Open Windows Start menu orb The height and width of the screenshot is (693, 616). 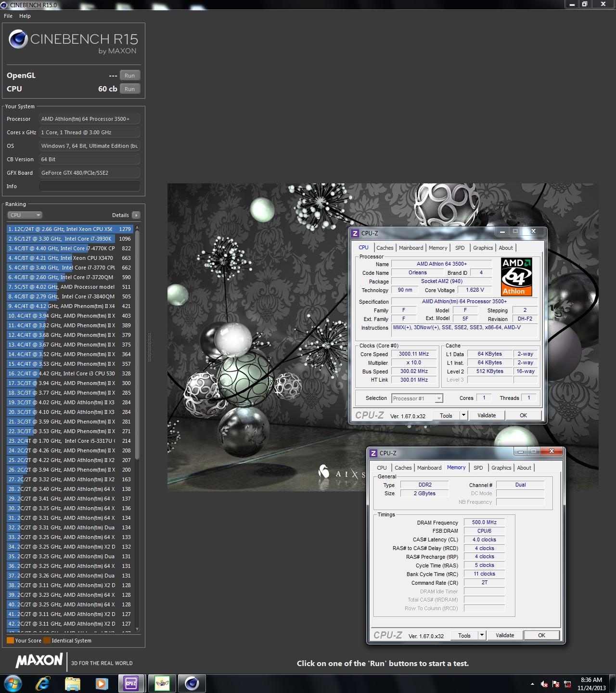coord(13,683)
